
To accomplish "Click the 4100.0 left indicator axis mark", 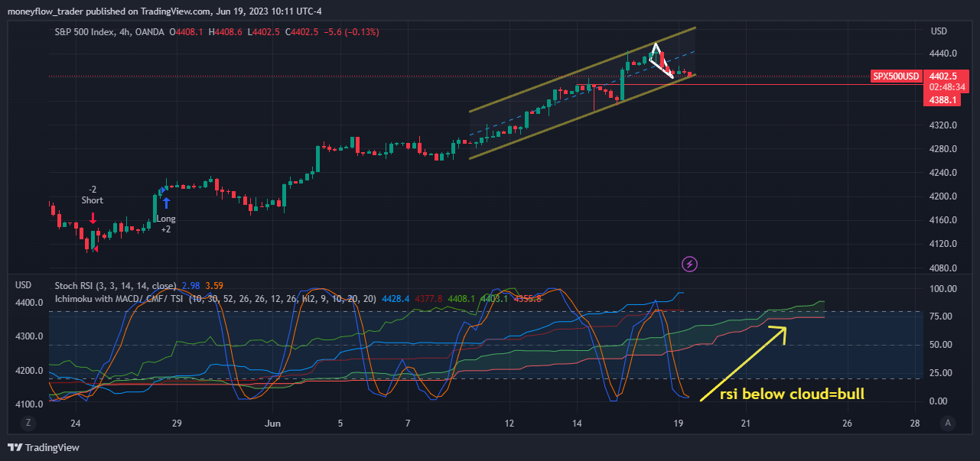I will pyautogui.click(x=30, y=404).
